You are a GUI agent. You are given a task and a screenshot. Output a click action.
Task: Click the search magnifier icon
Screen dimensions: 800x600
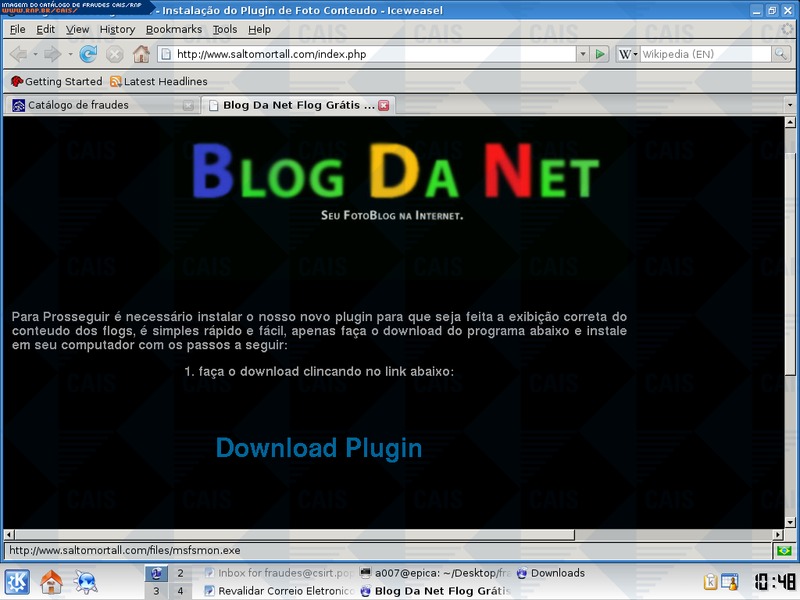tap(780, 54)
